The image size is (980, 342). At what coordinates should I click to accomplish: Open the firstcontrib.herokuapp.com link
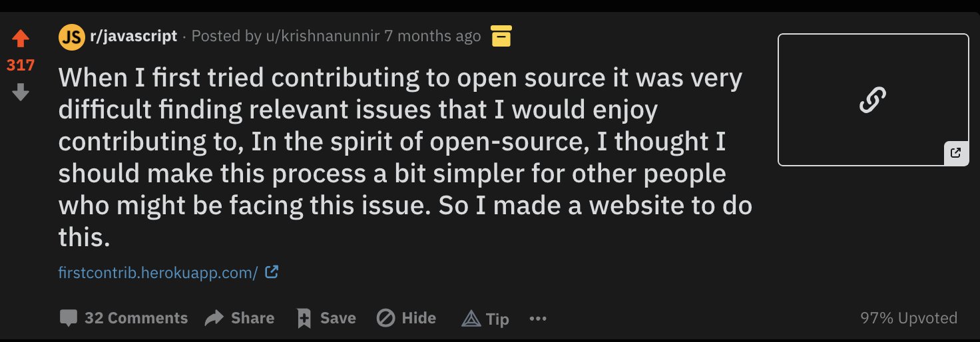(x=158, y=272)
